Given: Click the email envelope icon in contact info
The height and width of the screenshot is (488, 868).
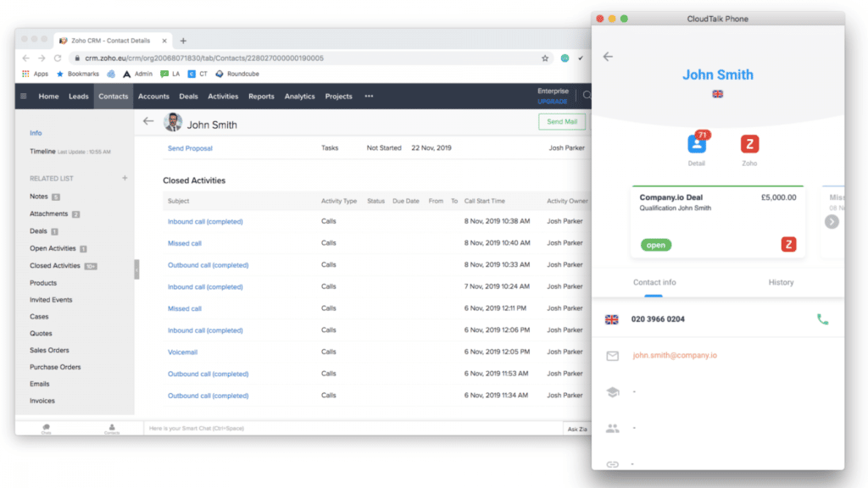Looking at the screenshot, I should pyautogui.click(x=612, y=356).
